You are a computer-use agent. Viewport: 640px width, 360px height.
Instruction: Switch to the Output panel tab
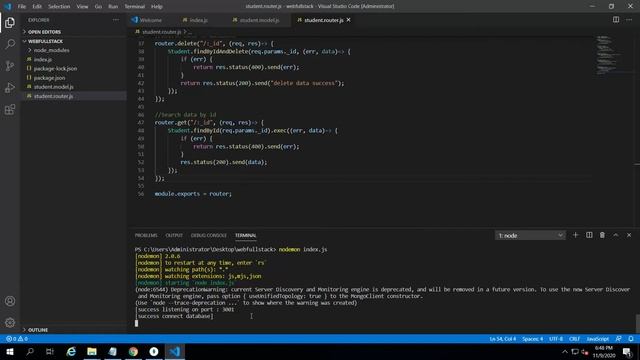coord(174,236)
